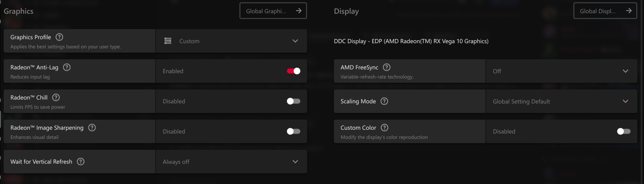This screenshot has height=184, width=644.
Task: Enable the Custom Color toggle
Action: pyautogui.click(x=624, y=131)
